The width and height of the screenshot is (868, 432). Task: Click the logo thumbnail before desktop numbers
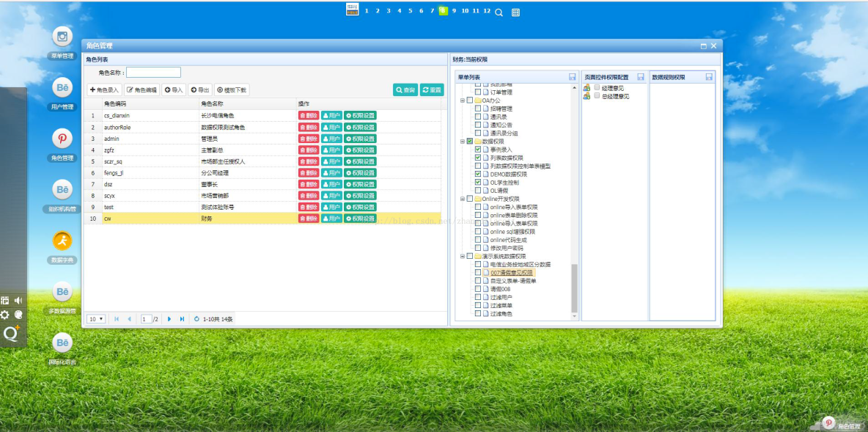coord(353,10)
